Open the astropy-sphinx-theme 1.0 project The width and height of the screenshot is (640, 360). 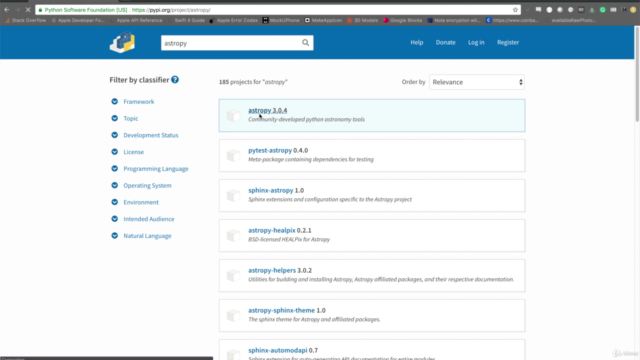(287, 310)
